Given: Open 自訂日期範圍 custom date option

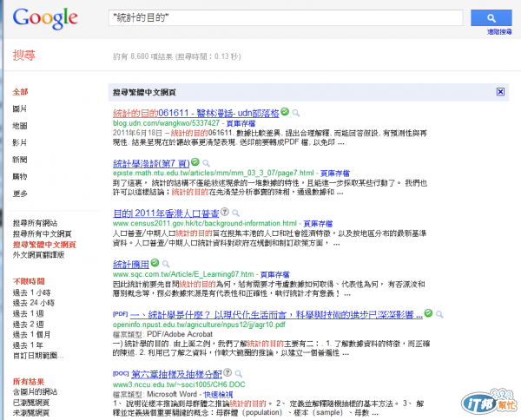Looking at the screenshot, I should [x=38, y=356].
